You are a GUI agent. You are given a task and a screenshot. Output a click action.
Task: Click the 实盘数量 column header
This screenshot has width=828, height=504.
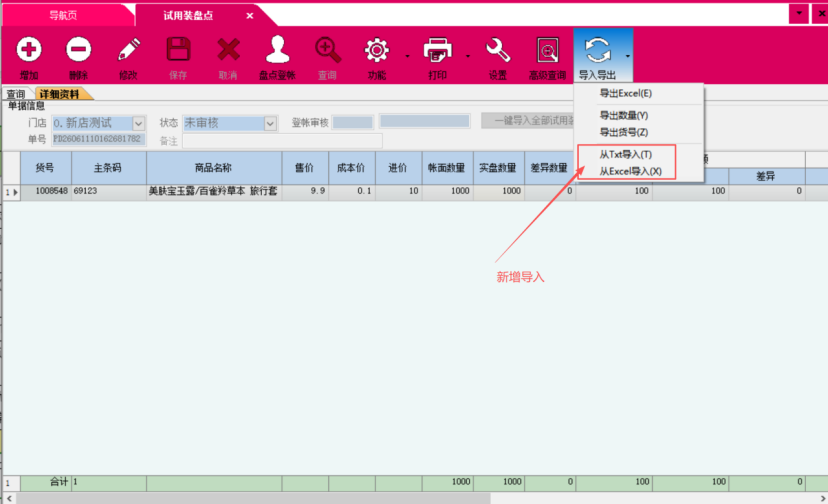click(498, 168)
